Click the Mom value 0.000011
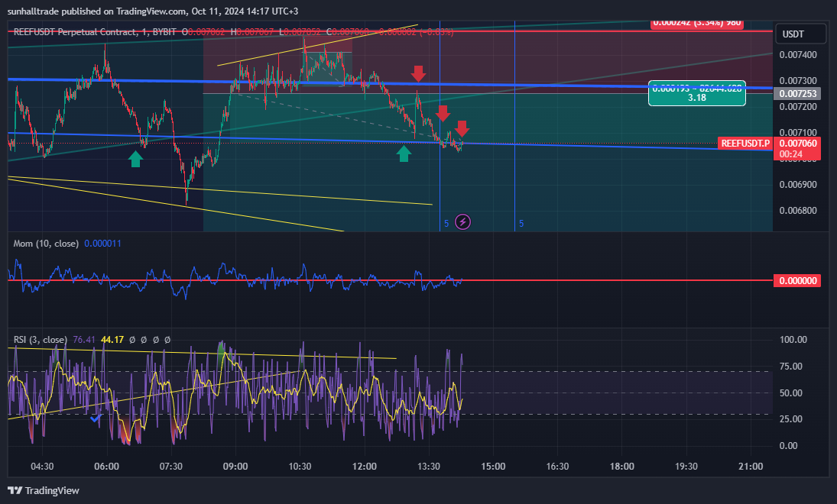Image resolution: width=837 pixels, height=504 pixels. 102,244
